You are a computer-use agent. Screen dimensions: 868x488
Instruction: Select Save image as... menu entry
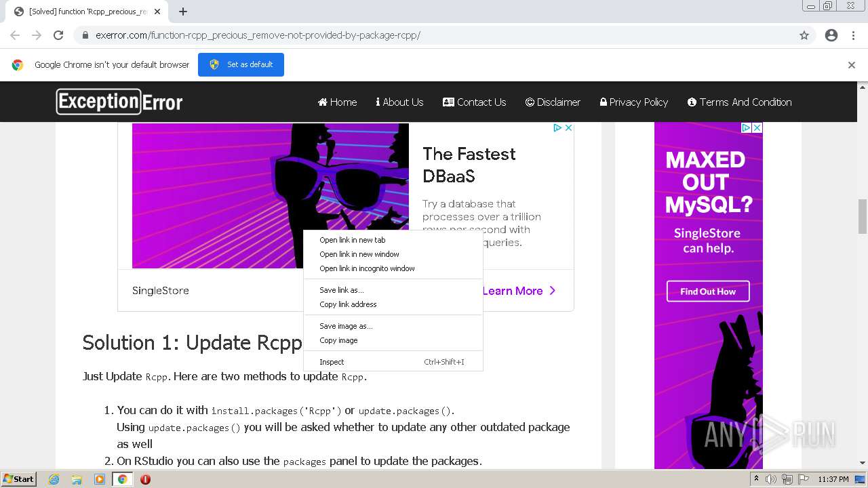[x=393, y=326]
